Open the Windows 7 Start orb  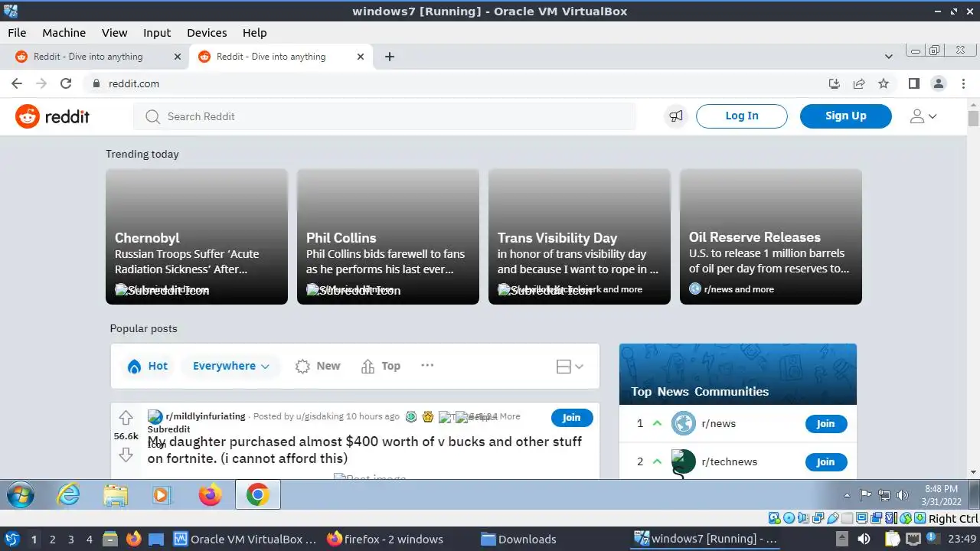(x=20, y=495)
